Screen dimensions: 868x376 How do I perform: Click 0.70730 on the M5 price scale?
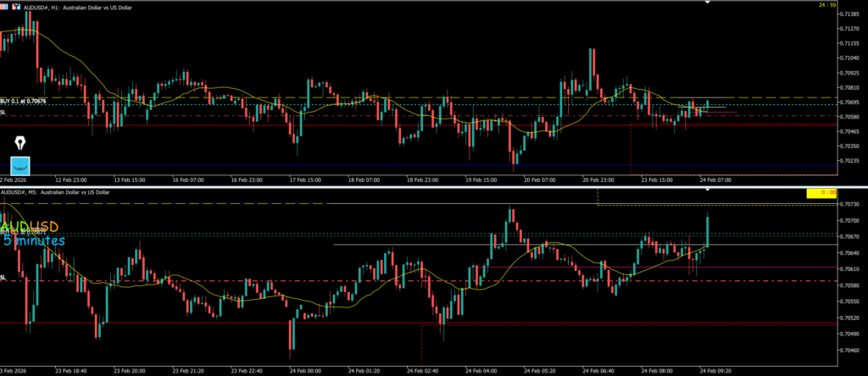846,204
